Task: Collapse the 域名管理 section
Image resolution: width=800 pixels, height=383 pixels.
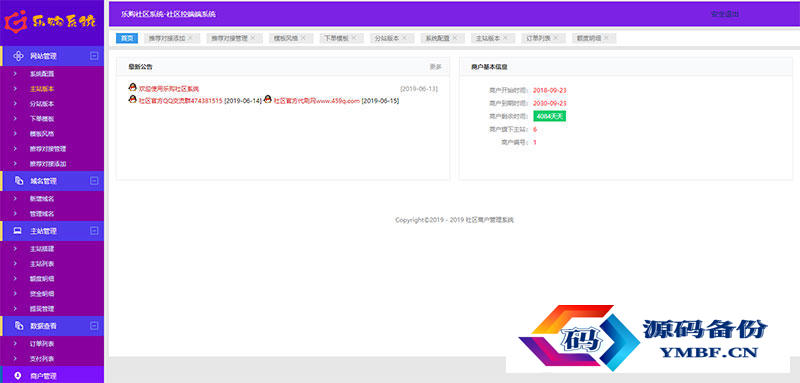Action: tap(94, 181)
